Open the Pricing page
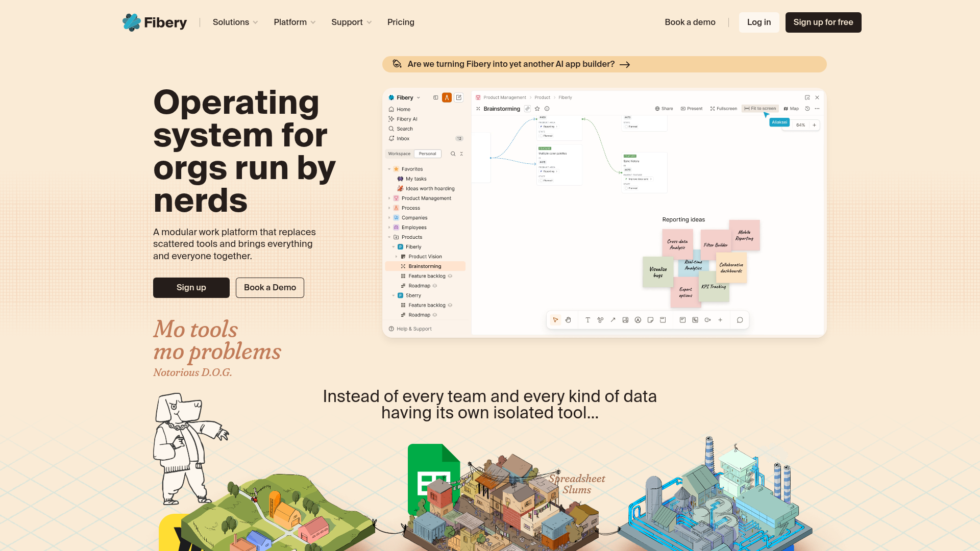The width and height of the screenshot is (980, 551). (401, 22)
